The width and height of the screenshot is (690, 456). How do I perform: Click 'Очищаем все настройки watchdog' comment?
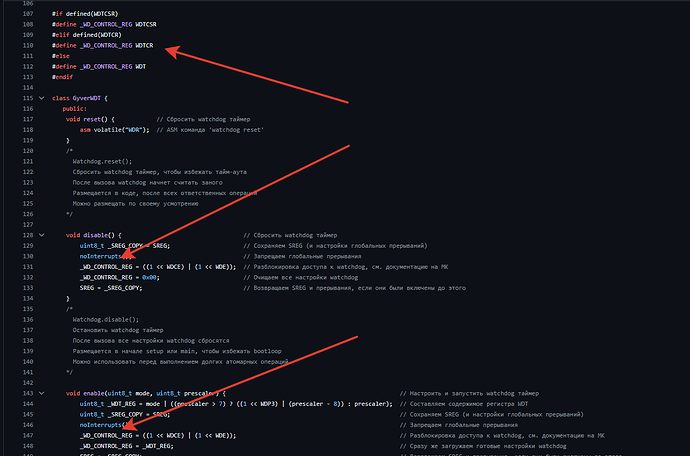(x=301, y=277)
